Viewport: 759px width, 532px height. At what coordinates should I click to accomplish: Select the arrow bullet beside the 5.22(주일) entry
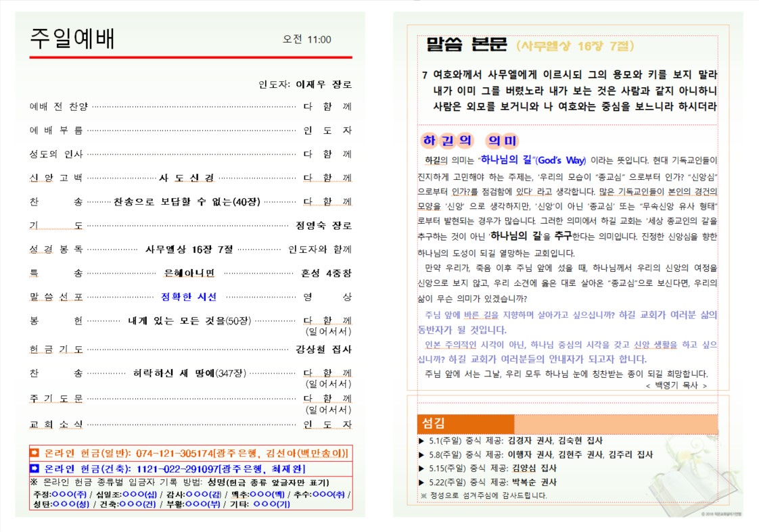(422, 483)
